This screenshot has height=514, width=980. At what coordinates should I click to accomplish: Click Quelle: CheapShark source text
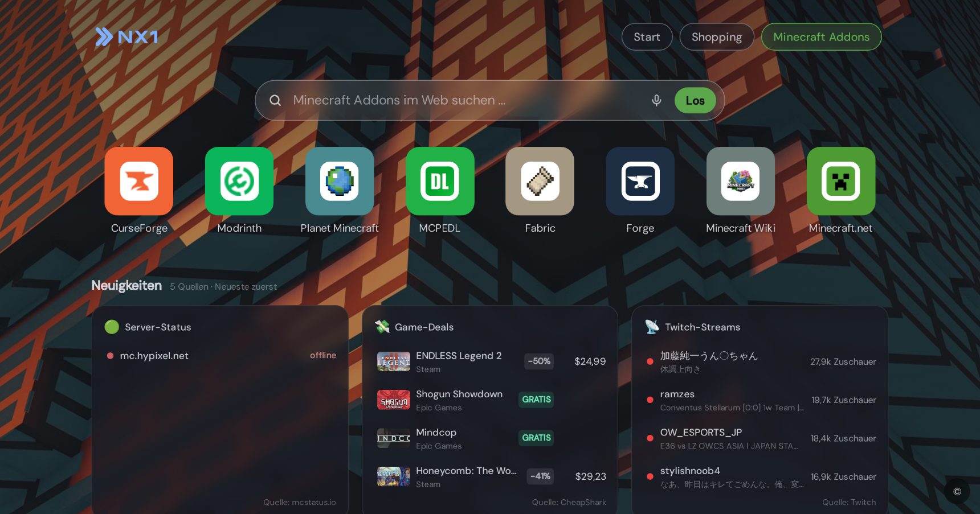click(x=569, y=502)
